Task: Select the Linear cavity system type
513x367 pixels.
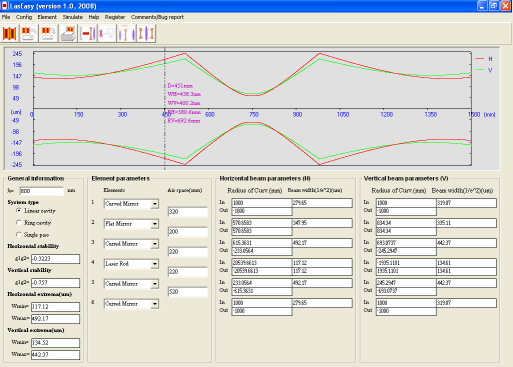Action: [x=19, y=211]
